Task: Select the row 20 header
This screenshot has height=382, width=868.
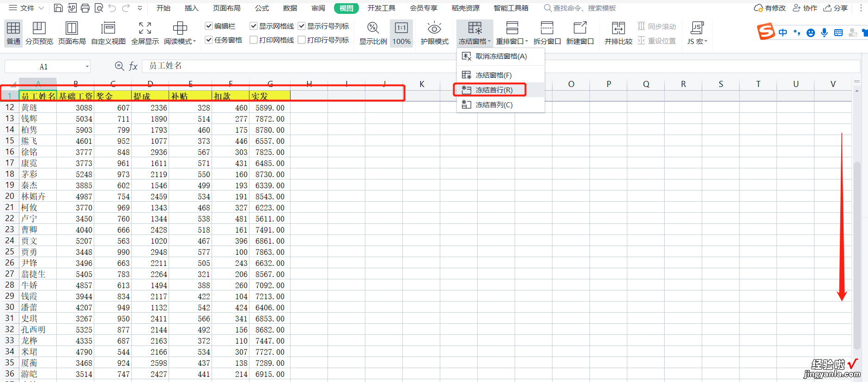Action: [10, 196]
